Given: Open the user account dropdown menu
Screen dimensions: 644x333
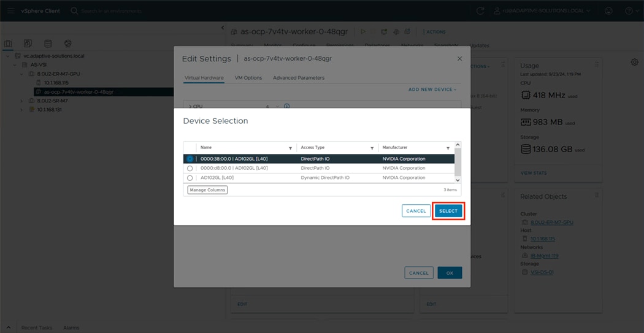Looking at the screenshot, I should [x=543, y=10].
